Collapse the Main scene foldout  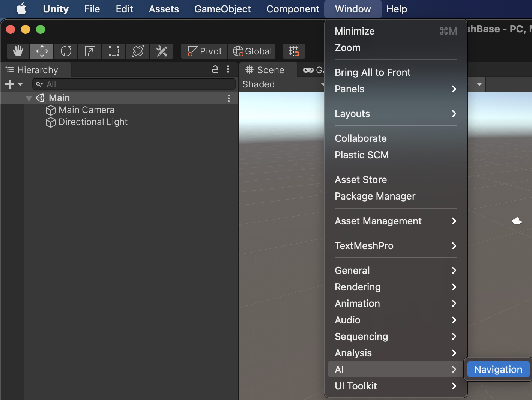coord(29,98)
